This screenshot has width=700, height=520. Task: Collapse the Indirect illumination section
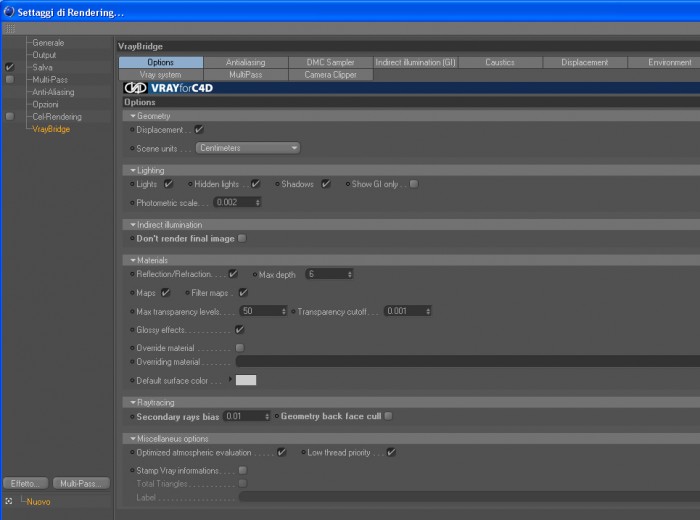click(x=133, y=225)
